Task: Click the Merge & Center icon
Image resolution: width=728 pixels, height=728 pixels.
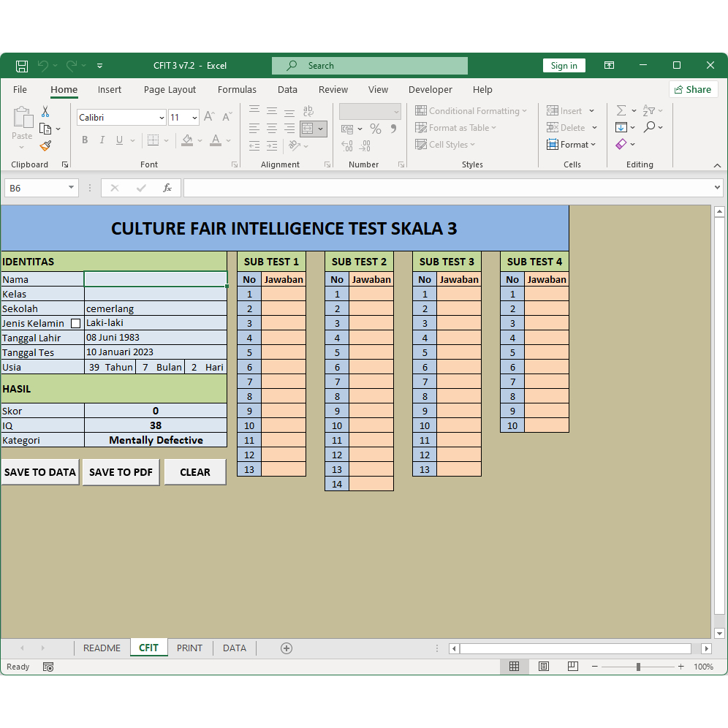Action: (x=308, y=129)
